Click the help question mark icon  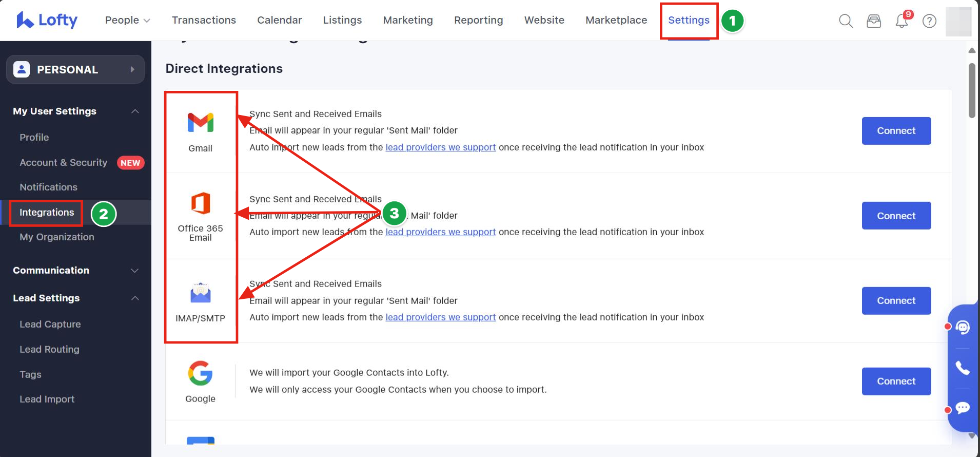[x=929, y=21]
